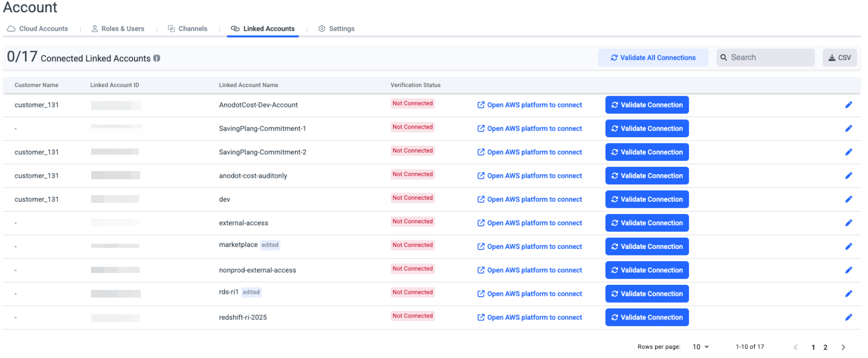Validate Connection for SavingPlang-Commitment-2
This screenshot has width=868, height=358.
coord(647,152)
